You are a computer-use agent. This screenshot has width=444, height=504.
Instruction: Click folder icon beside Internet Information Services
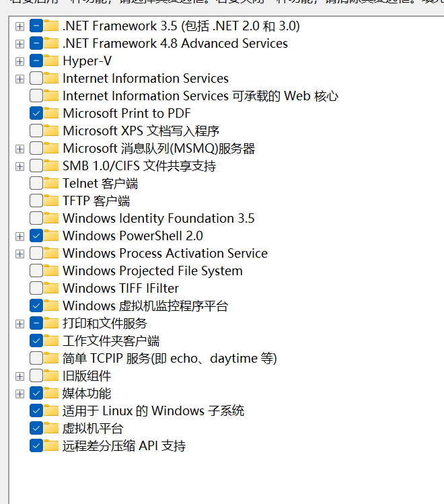(x=51, y=78)
